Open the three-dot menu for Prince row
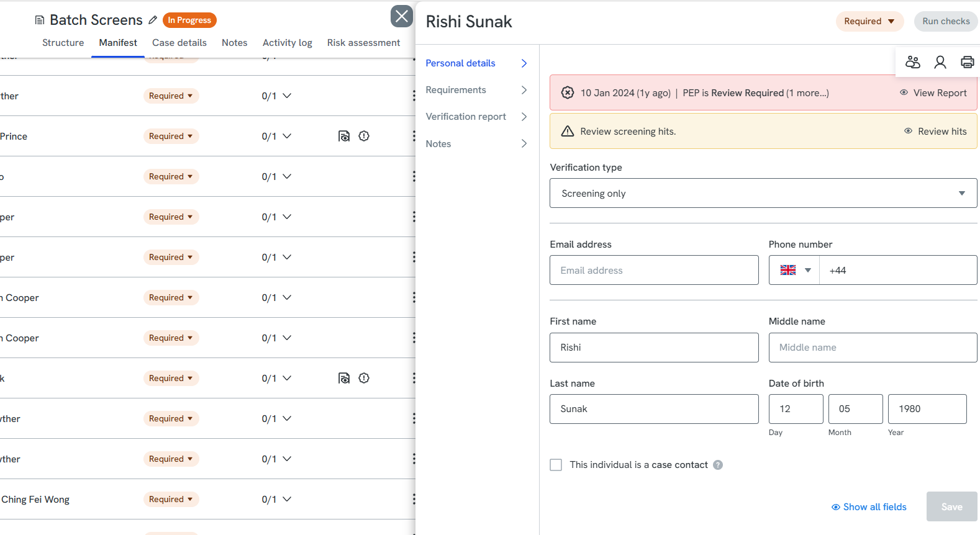The height and width of the screenshot is (535, 980). click(x=414, y=136)
